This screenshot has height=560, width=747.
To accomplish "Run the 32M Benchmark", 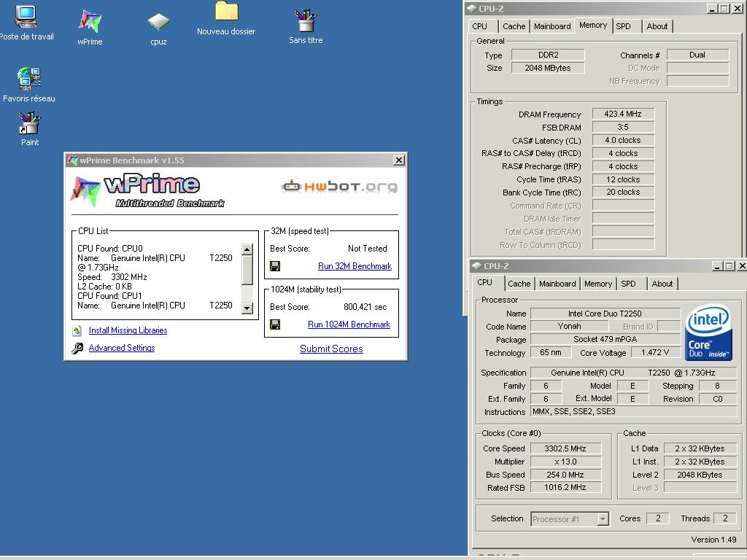I will tap(355, 266).
